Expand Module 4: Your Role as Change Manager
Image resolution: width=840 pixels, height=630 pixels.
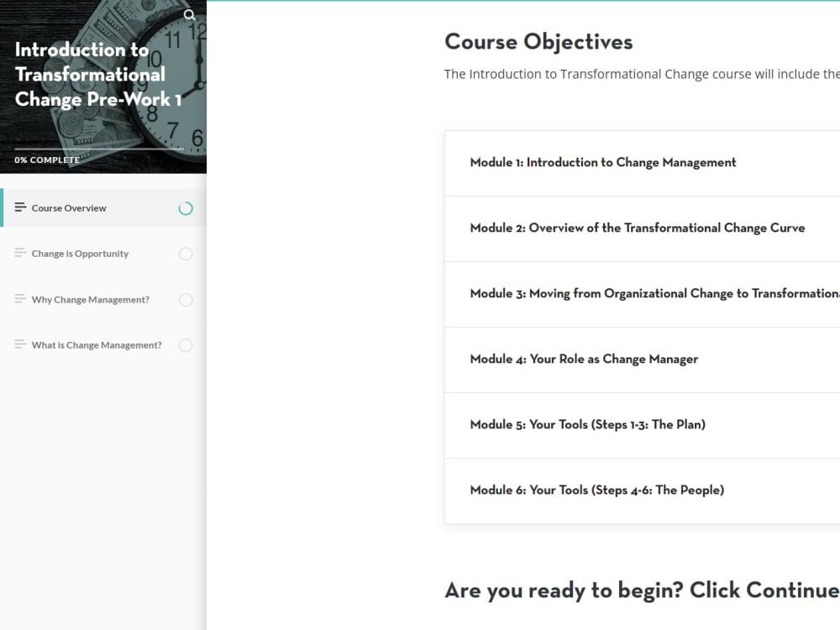click(x=584, y=359)
